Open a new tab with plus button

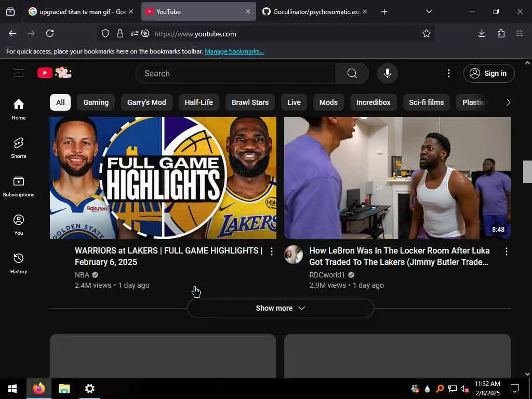tap(384, 12)
